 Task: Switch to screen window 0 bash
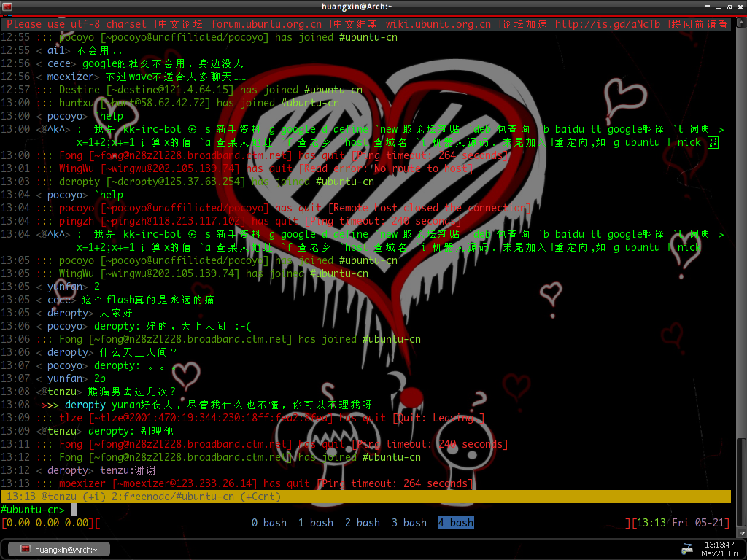click(268, 523)
